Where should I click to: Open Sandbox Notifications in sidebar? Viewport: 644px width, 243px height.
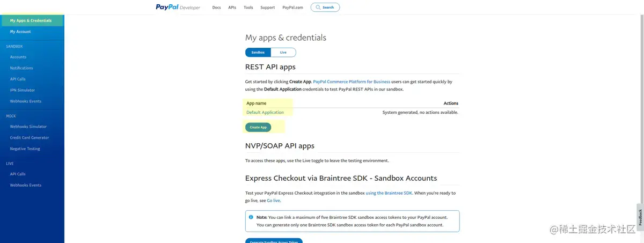click(x=21, y=68)
